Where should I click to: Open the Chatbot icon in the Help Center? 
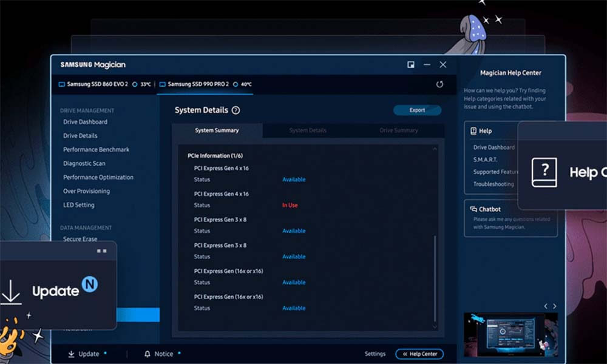pos(473,209)
